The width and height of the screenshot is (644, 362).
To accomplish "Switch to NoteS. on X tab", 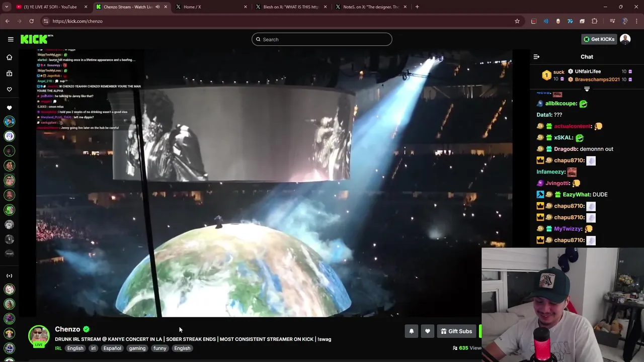I will (371, 7).
